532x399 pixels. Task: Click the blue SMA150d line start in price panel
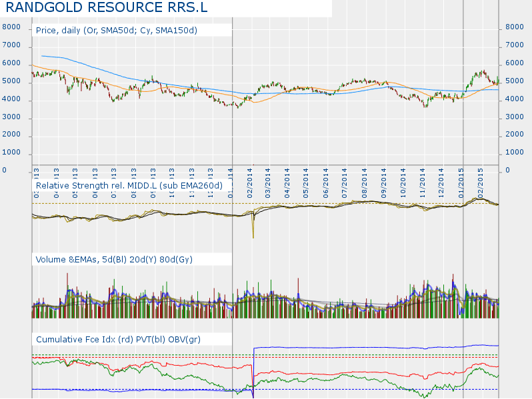[43, 56]
